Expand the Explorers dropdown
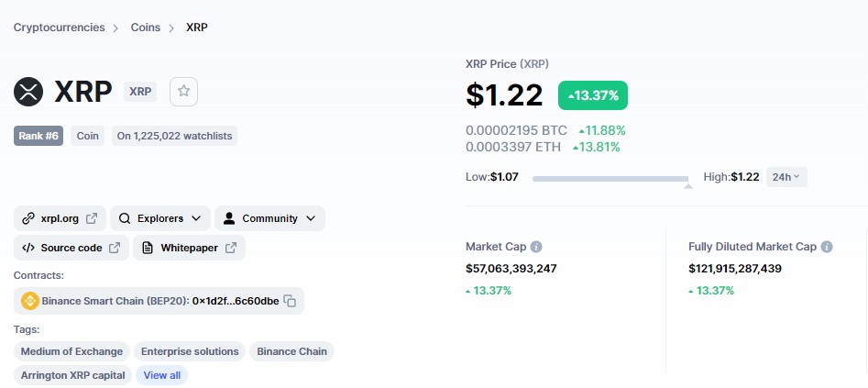 160,218
